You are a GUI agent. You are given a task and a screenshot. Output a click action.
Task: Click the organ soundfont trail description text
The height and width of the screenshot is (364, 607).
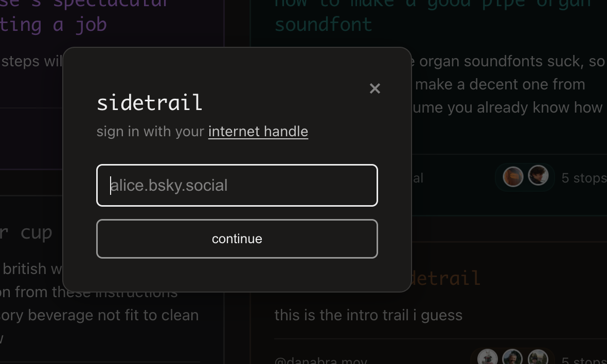509,84
